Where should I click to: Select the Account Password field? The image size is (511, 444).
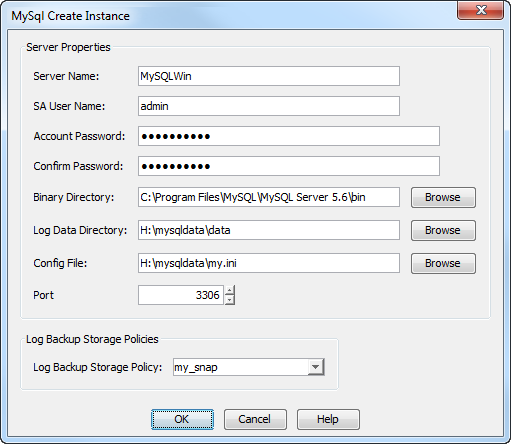289,136
